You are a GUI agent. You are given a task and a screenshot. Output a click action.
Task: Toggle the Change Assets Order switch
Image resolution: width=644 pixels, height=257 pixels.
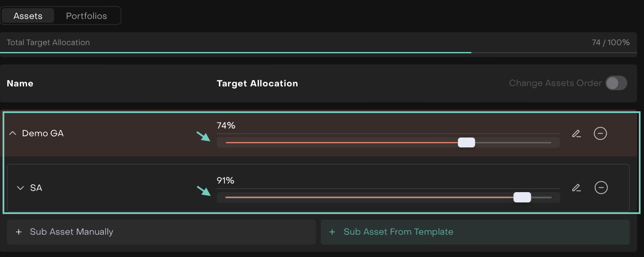coord(616,83)
